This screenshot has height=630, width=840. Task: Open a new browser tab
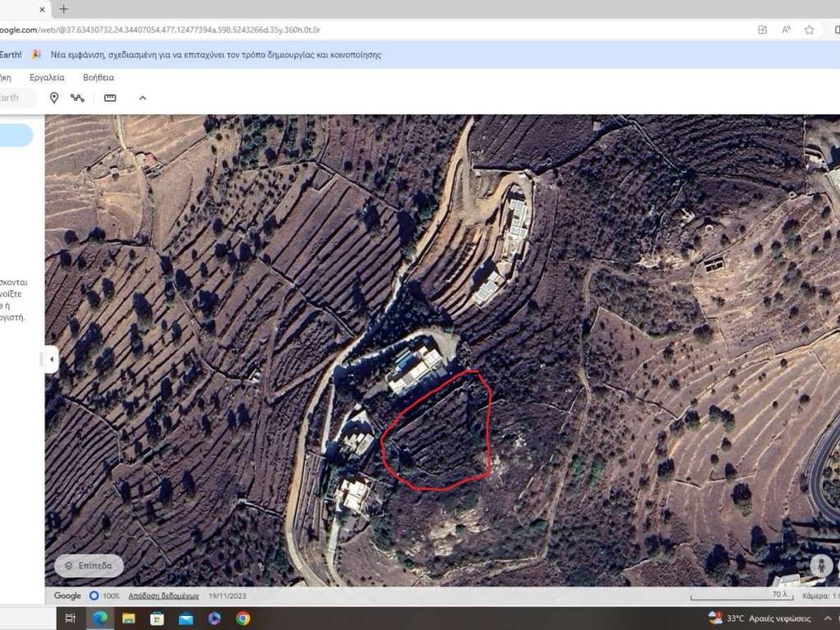(x=64, y=9)
